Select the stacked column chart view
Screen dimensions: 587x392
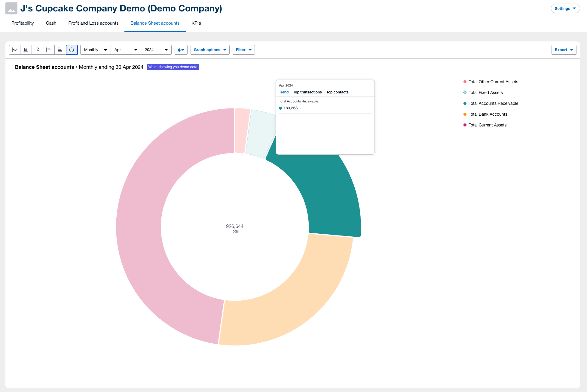point(37,50)
